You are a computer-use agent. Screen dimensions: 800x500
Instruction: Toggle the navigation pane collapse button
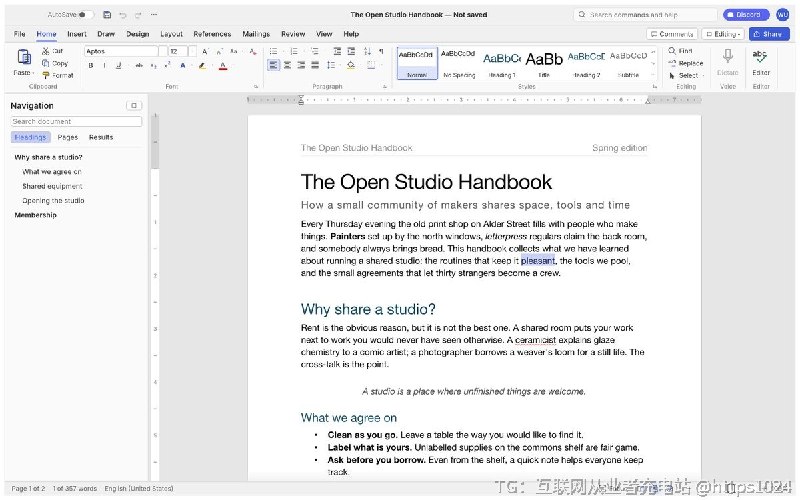pos(134,106)
